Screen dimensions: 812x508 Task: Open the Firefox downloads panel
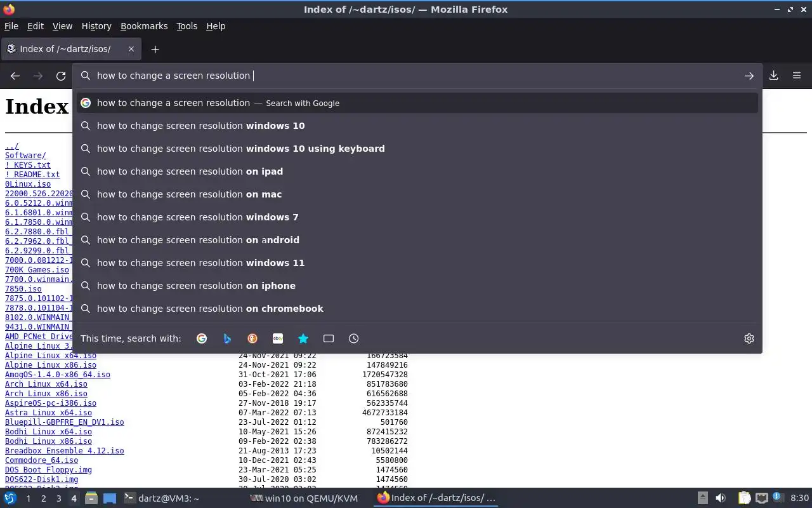[774, 76]
